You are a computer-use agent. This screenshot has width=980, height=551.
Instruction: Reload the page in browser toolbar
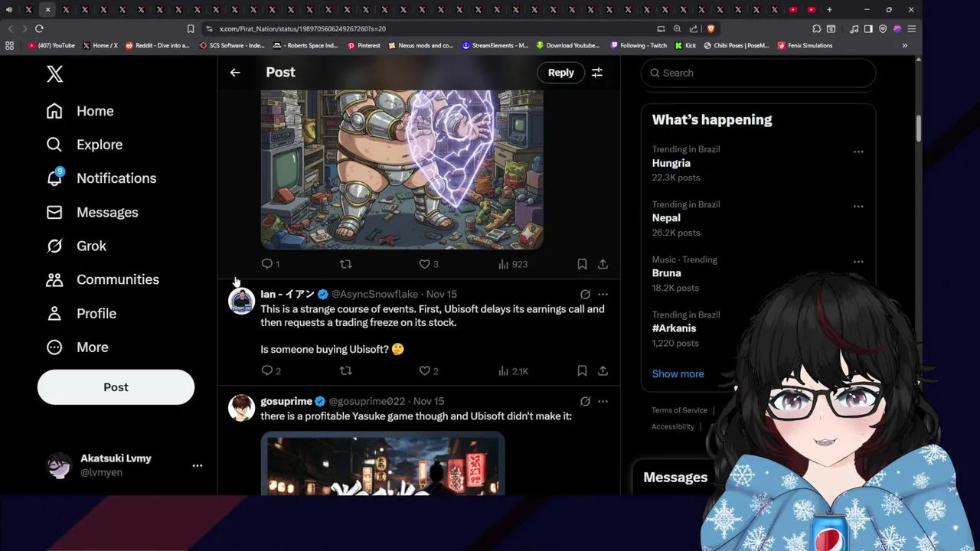pyautogui.click(x=39, y=29)
